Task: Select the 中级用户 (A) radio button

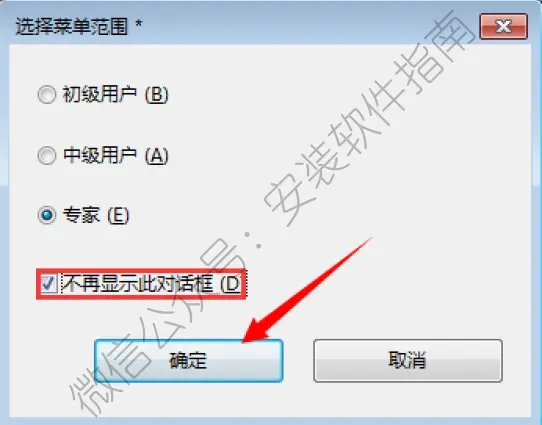Action: click(47, 155)
